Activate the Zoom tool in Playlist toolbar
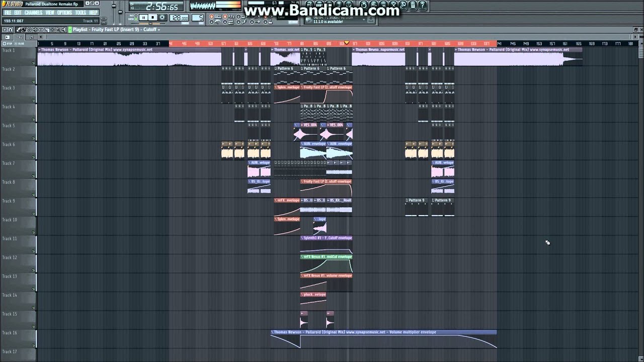This screenshot has height=362, width=644. point(58,30)
